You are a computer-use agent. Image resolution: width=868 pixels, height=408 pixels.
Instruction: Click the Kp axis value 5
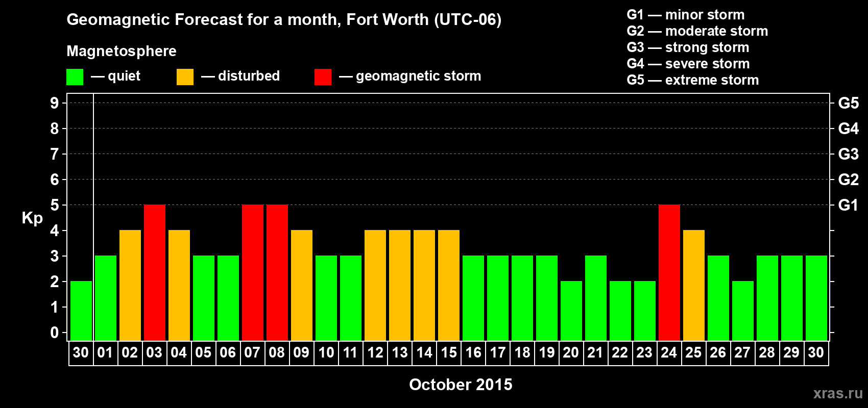(x=55, y=205)
